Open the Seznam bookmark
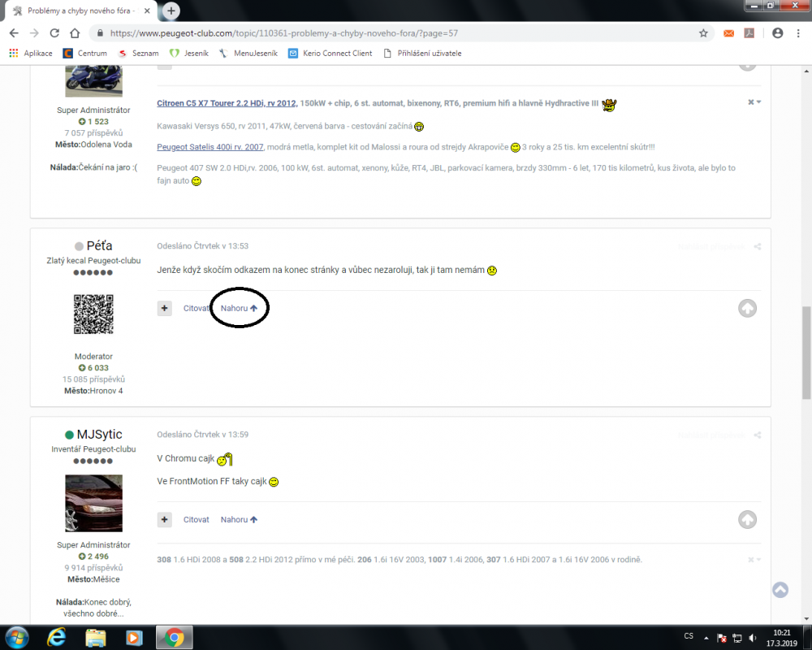 point(138,54)
